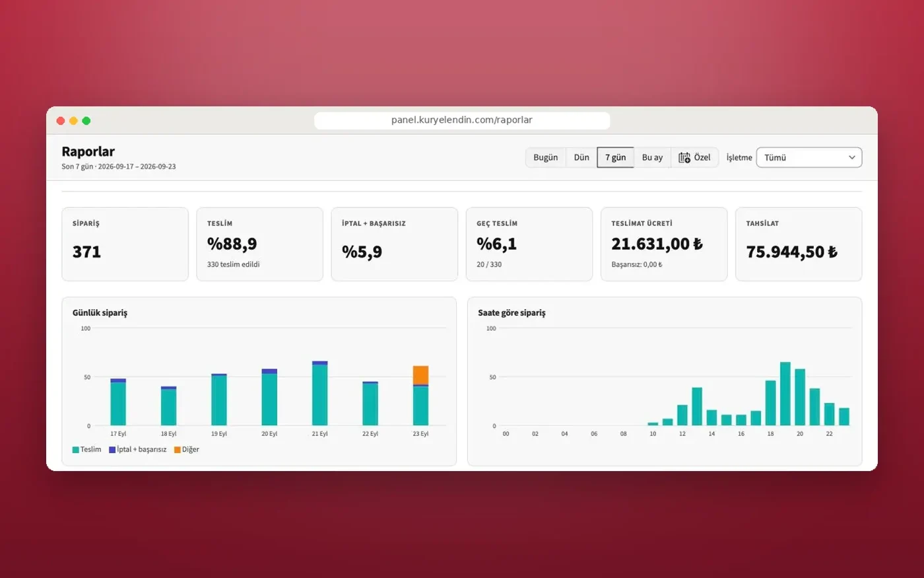Click the Teslimat Ücreti value 21.631,00 ₺
Image resolution: width=924 pixels, height=578 pixels.
[x=657, y=244]
